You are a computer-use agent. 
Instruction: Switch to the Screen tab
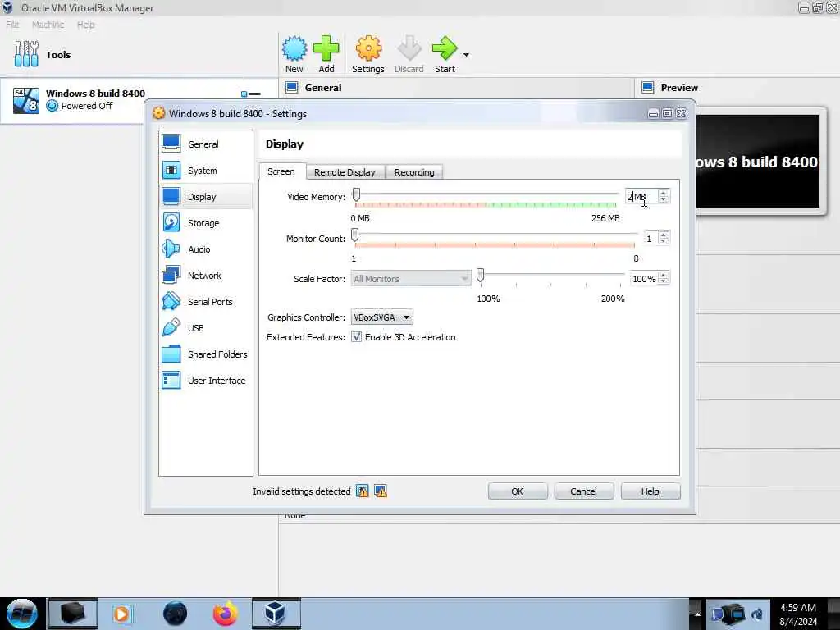pos(281,171)
